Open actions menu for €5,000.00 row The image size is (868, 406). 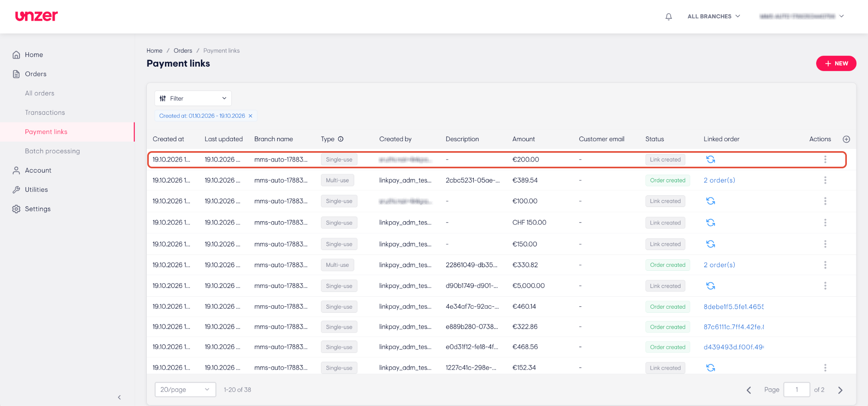(x=825, y=286)
